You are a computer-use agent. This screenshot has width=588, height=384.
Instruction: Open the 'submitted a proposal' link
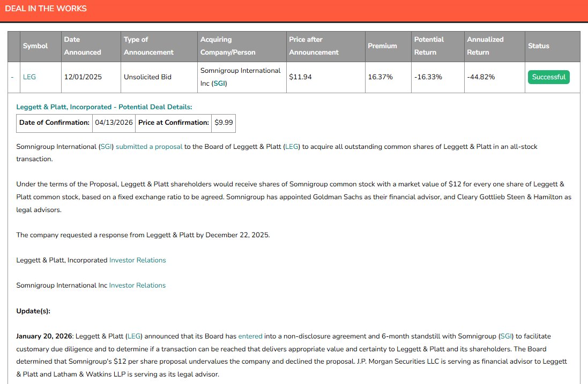(149, 147)
